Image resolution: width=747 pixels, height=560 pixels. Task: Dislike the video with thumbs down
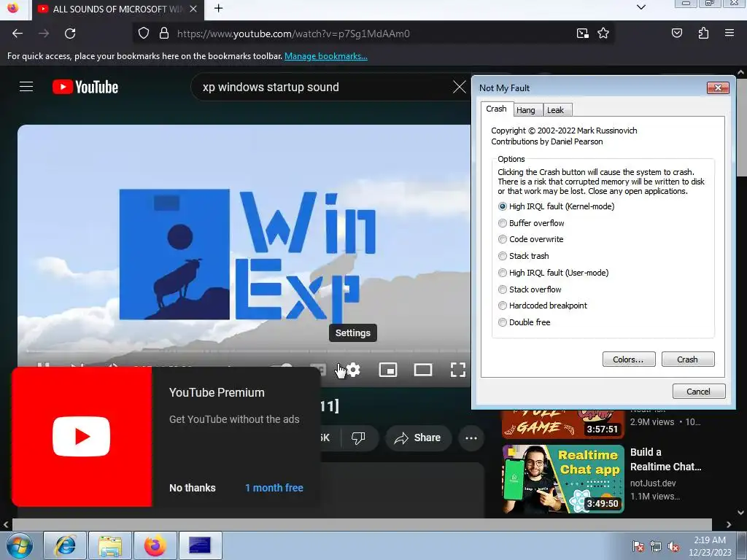[x=358, y=437]
